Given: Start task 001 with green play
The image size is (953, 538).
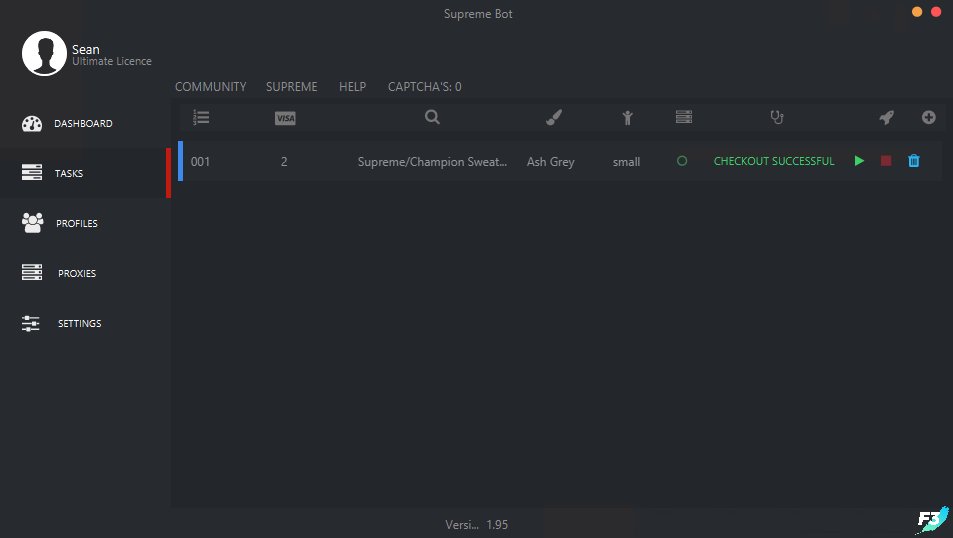Looking at the screenshot, I should click(859, 160).
